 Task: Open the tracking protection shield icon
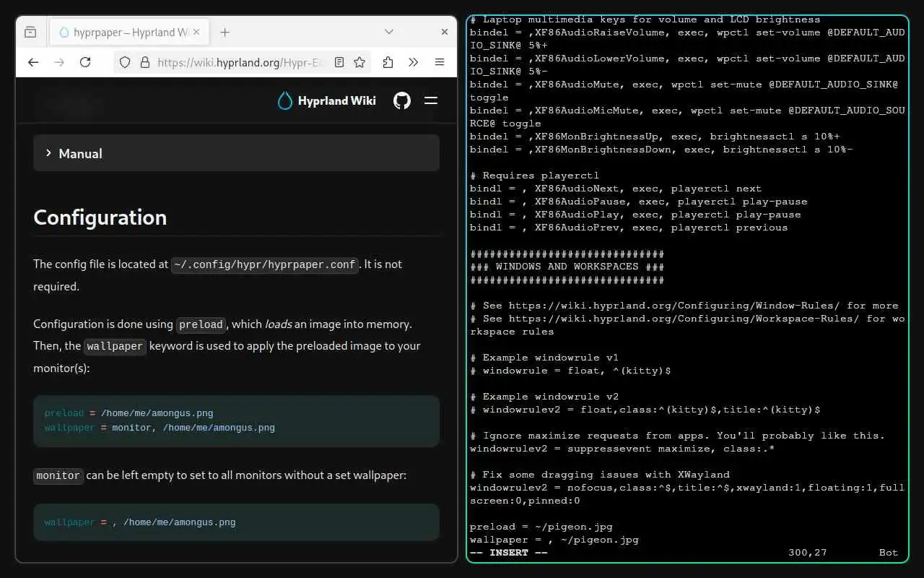[x=125, y=62]
